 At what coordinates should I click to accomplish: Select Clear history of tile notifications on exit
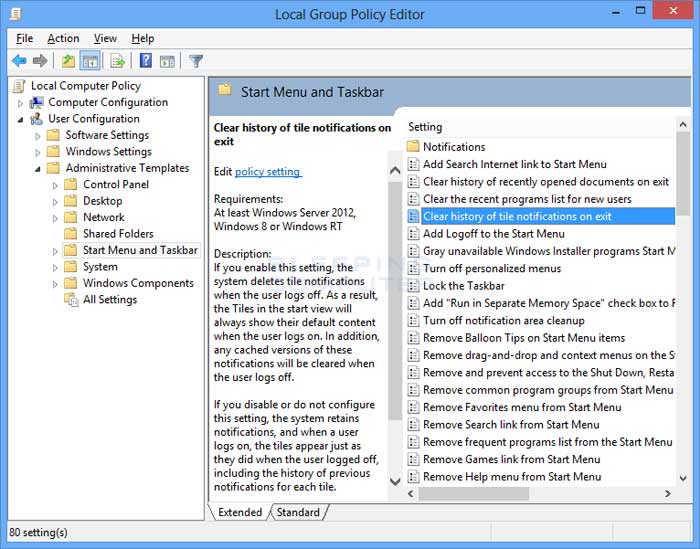(548, 216)
